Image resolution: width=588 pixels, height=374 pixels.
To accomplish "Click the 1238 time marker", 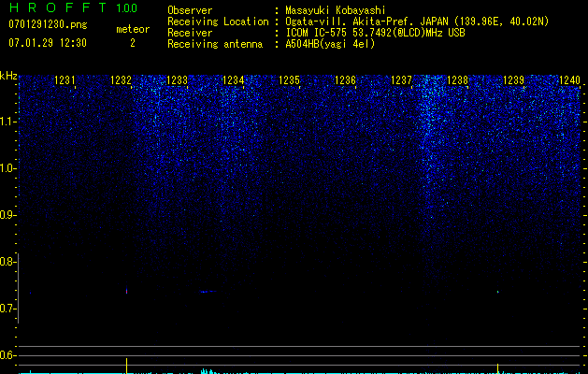I will (458, 80).
